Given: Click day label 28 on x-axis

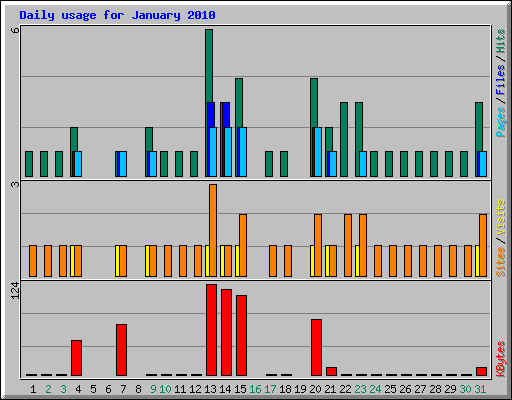Looking at the screenshot, I should pos(435,389).
